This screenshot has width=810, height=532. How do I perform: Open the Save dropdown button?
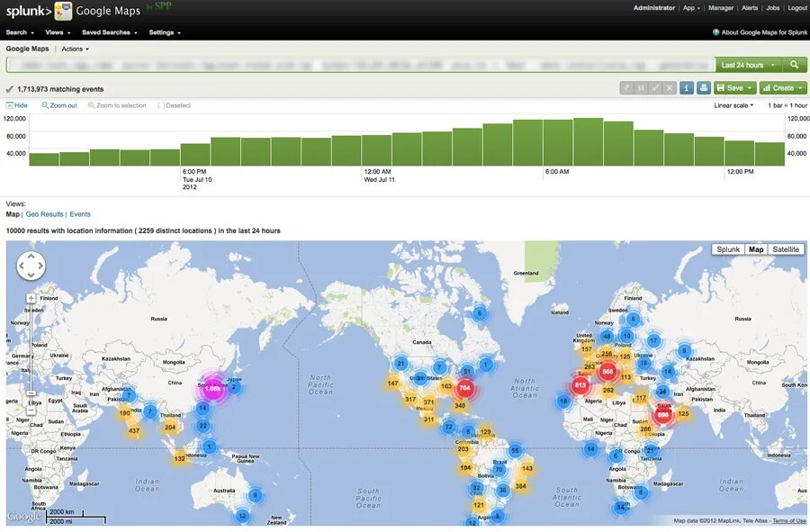[735, 88]
